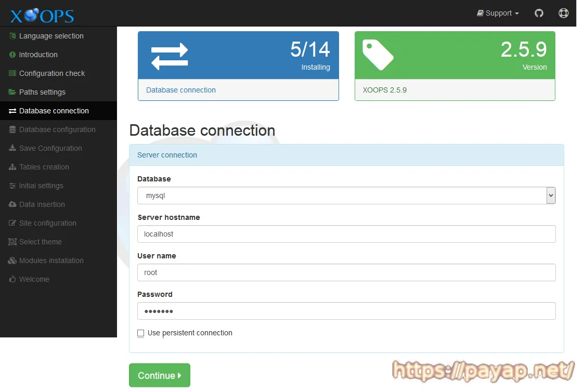Click the Introduction info icon in sidebar
Screen dimensions: 584x392
[12, 55]
